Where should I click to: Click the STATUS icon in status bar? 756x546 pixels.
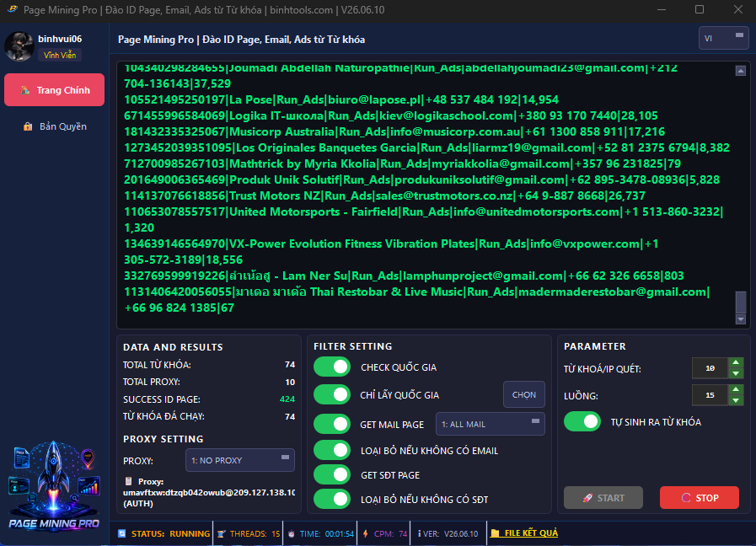[x=122, y=533]
